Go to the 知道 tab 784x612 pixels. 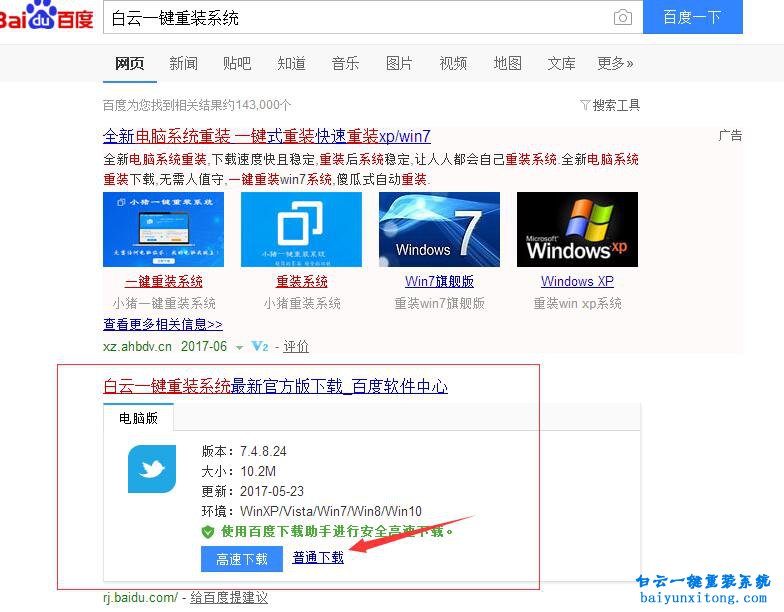pos(292,64)
